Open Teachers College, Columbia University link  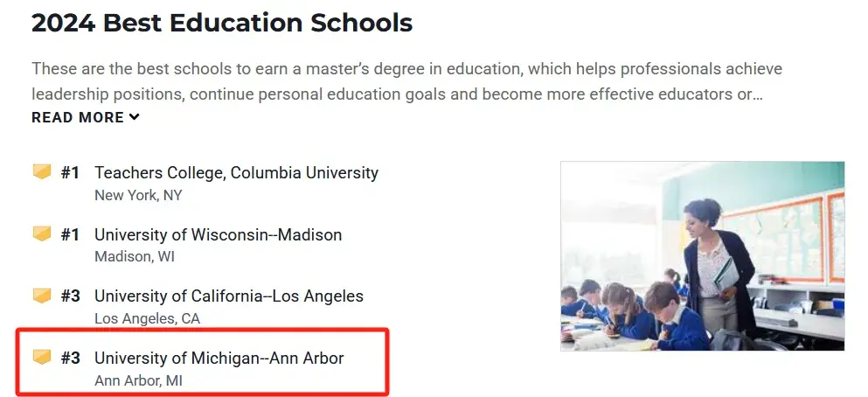(x=236, y=173)
